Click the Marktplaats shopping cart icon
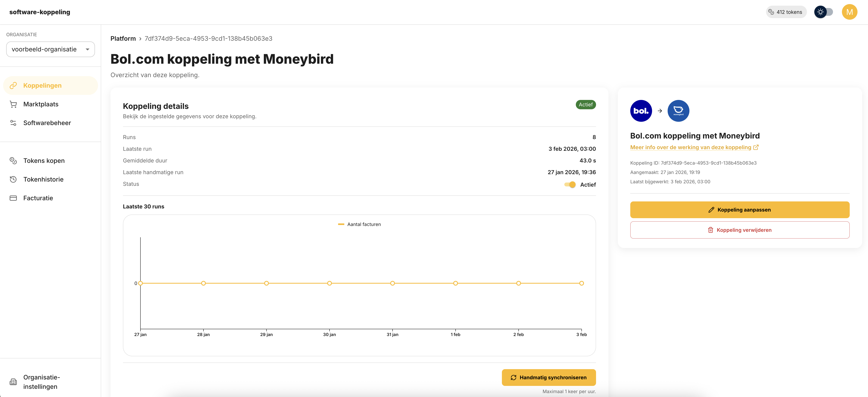Screen dimensions: 868x397 13,104
